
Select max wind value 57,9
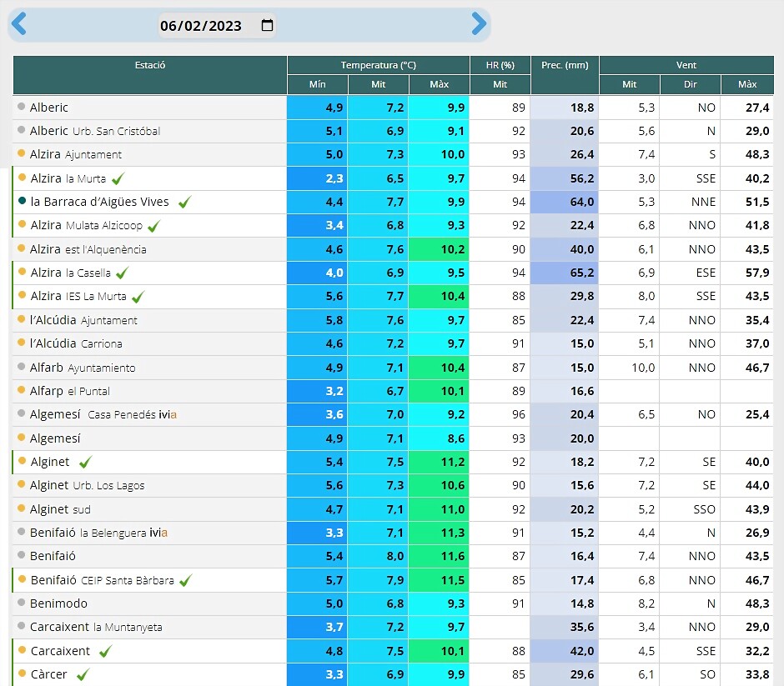747,273
